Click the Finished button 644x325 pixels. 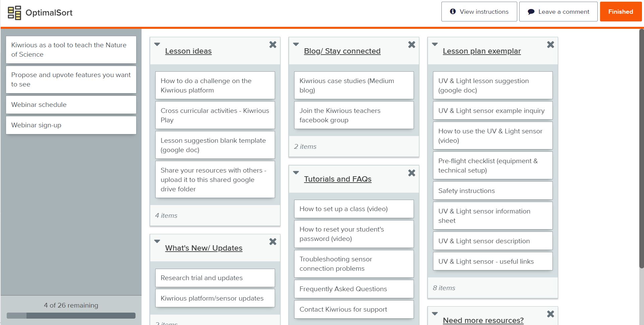[x=621, y=12]
